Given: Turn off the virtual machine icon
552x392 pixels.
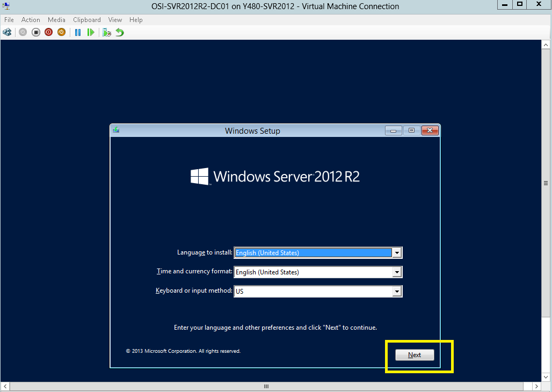Looking at the screenshot, I should [x=35, y=32].
